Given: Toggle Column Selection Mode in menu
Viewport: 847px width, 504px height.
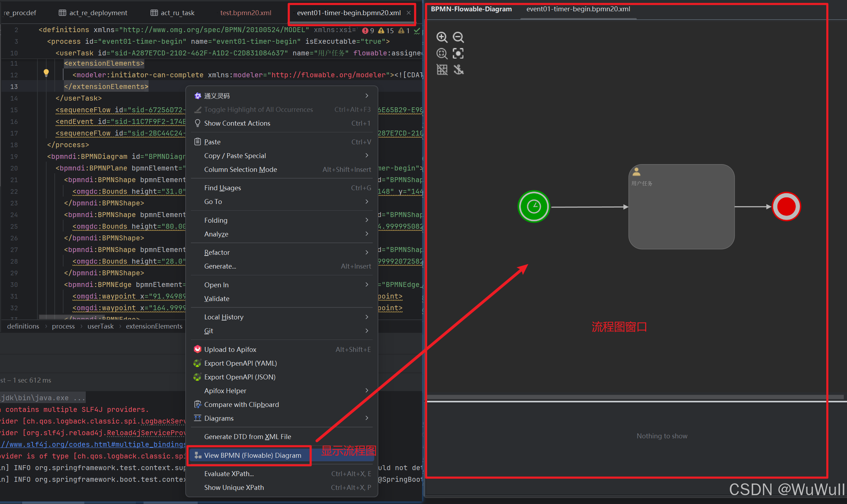Looking at the screenshot, I should coord(240,169).
